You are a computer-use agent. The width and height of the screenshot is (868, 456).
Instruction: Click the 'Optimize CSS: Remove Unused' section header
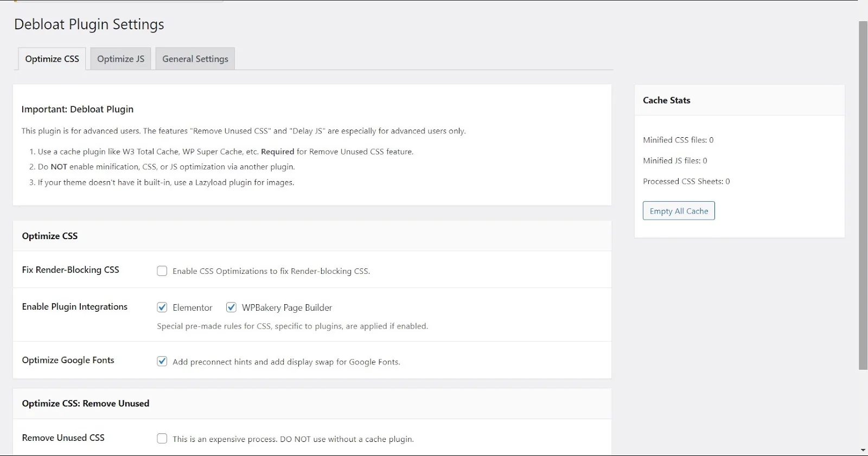pos(86,403)
